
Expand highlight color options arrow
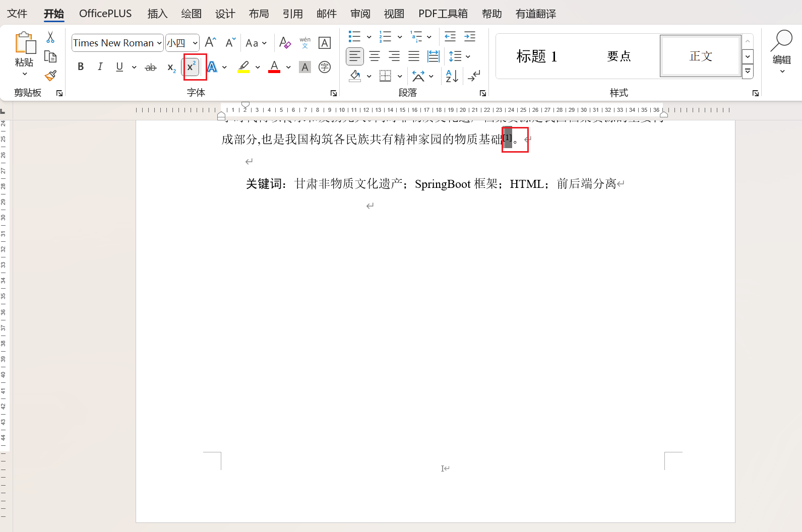click(258, 67)
